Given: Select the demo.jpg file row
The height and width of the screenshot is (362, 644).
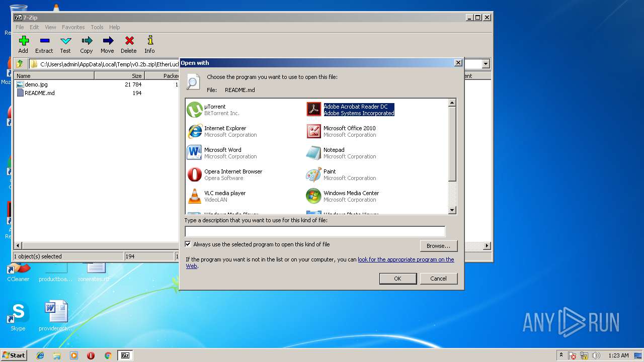Looking at the screenshot, I should click(96, 84).
